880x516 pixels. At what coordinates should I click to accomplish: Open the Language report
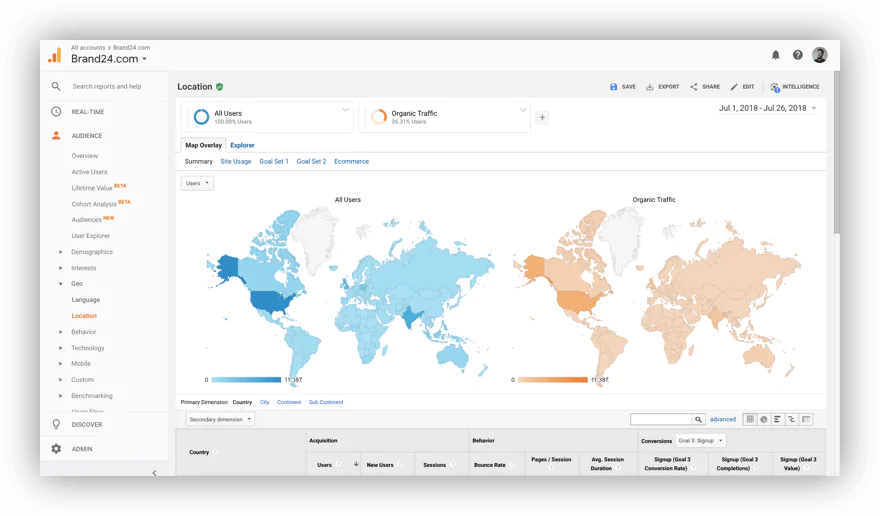[86, 300]
